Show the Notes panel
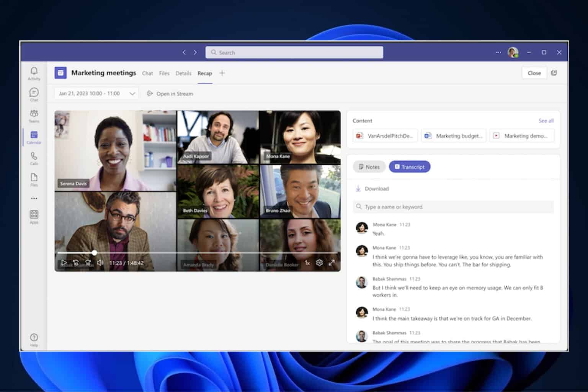588x392 pixels. [369, 167]
